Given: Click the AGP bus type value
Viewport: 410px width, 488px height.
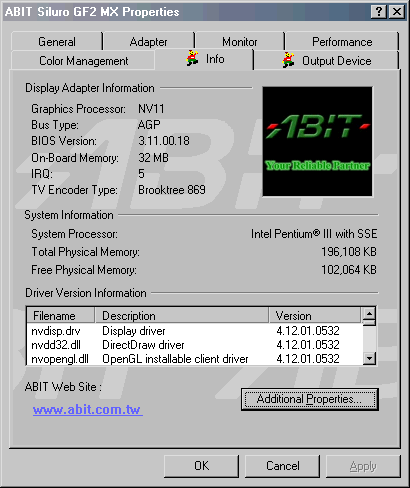Looking at the screenshot, I should (x=149, y=125).
